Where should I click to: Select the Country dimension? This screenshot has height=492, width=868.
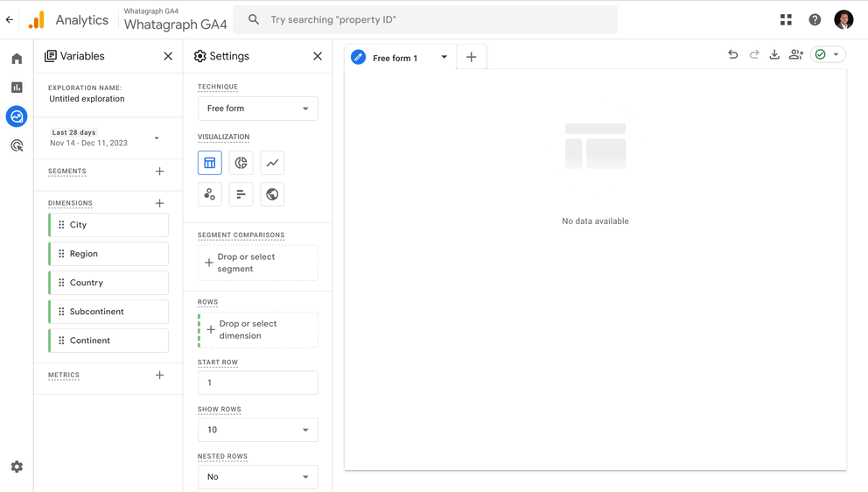(108, 283)
